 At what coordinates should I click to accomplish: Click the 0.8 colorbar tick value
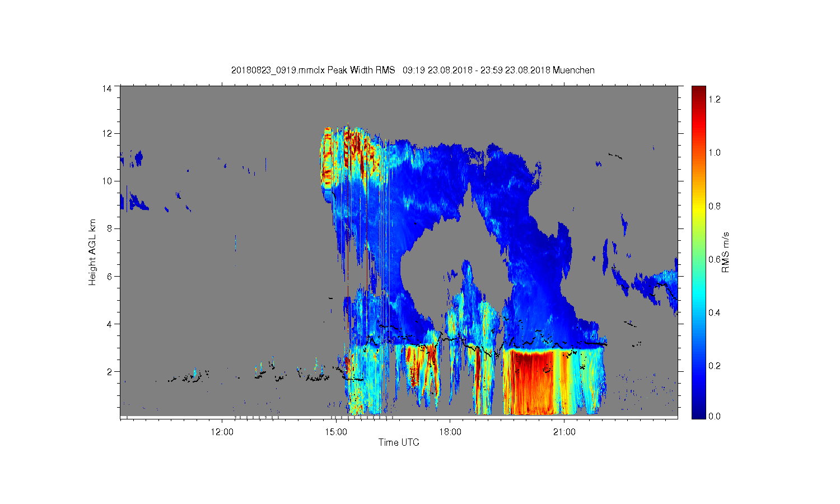(715, 206)
